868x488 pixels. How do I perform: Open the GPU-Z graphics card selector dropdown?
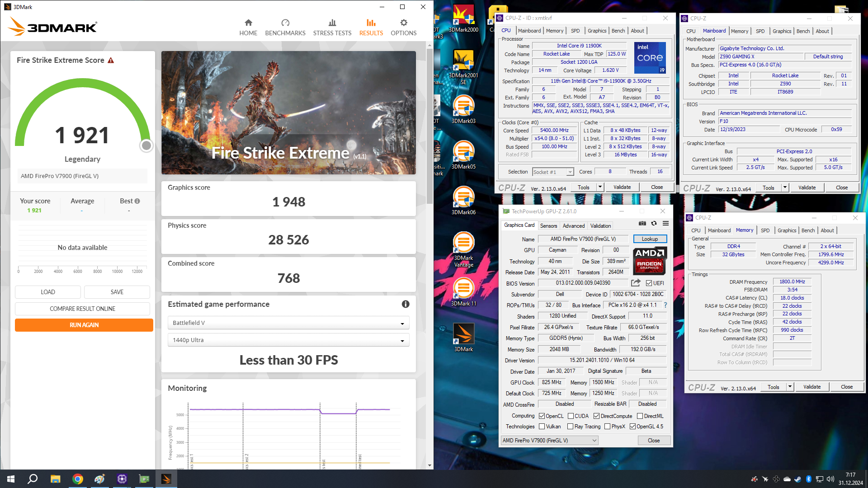549,441
